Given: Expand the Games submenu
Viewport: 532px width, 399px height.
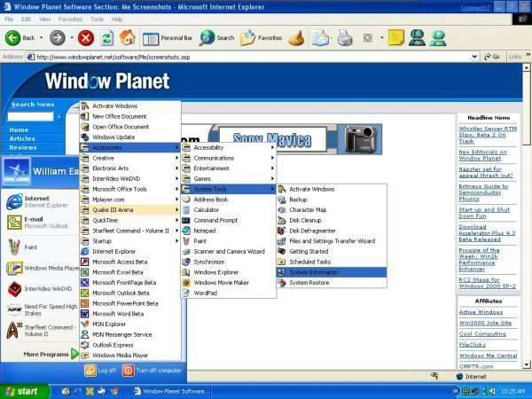Looking at the screenshot, I should point(229,179).
